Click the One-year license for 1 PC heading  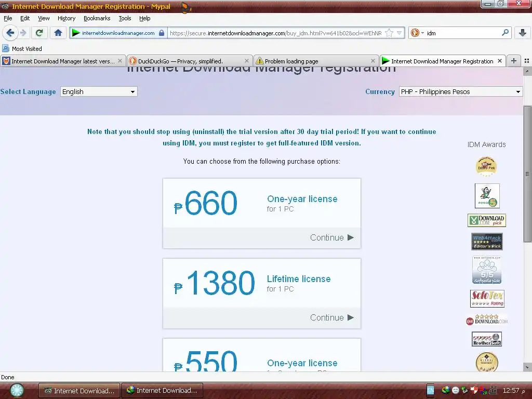[302, 199]
